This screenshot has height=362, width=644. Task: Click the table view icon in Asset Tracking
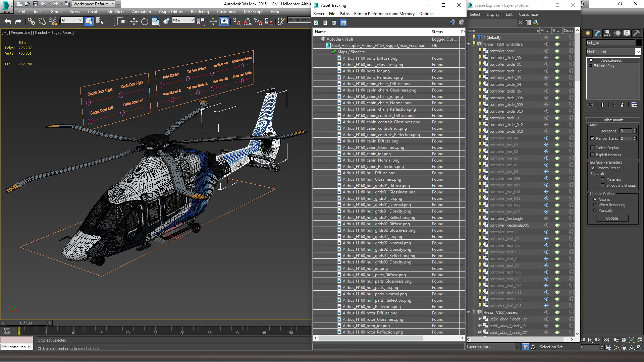[x=343, y=23]
